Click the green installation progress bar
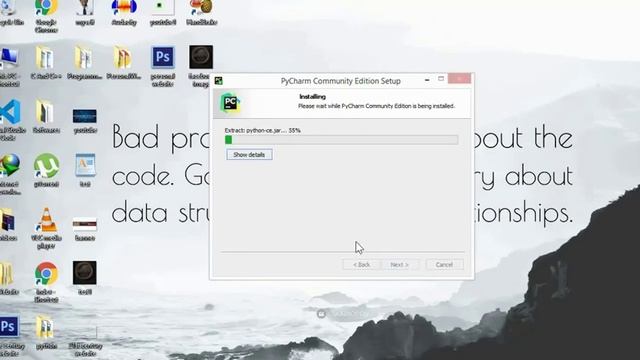 [x=341, y=140]
